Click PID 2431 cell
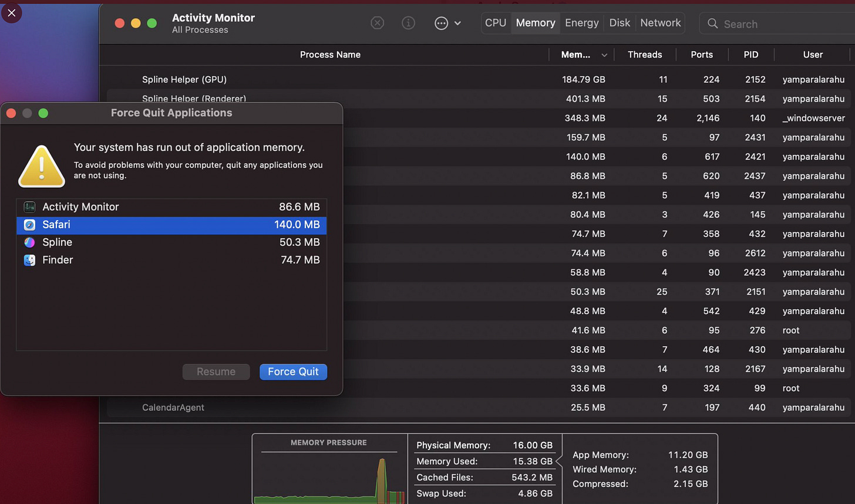The width and height of the screenshot is (855, 504). coord(755,137)
